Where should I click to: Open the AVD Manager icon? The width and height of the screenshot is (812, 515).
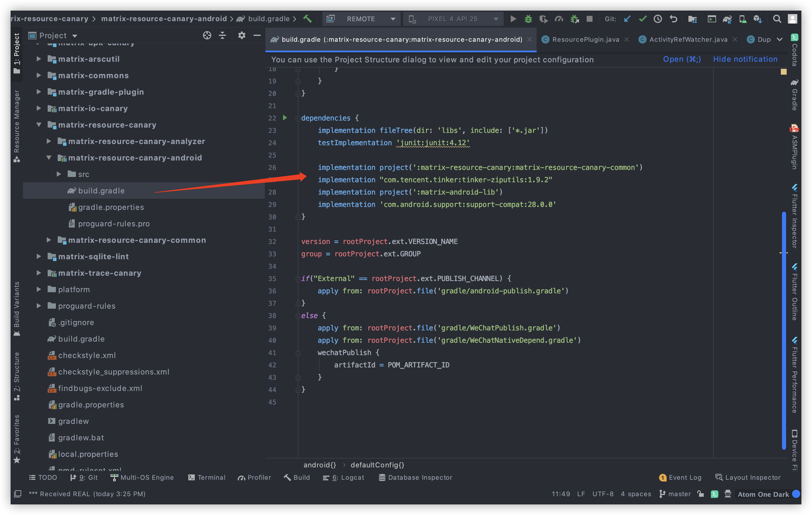742,19
